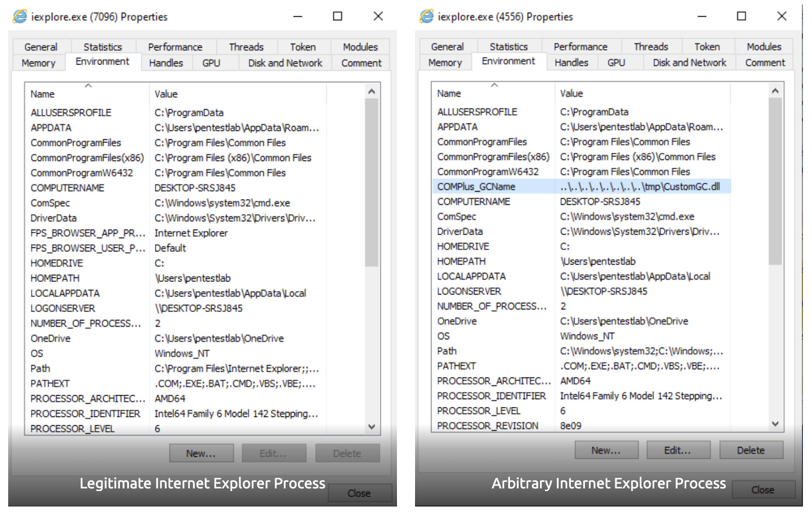
Task: Click the scrollbar thumb in 7096 variable list
Action: click(371, 183)
